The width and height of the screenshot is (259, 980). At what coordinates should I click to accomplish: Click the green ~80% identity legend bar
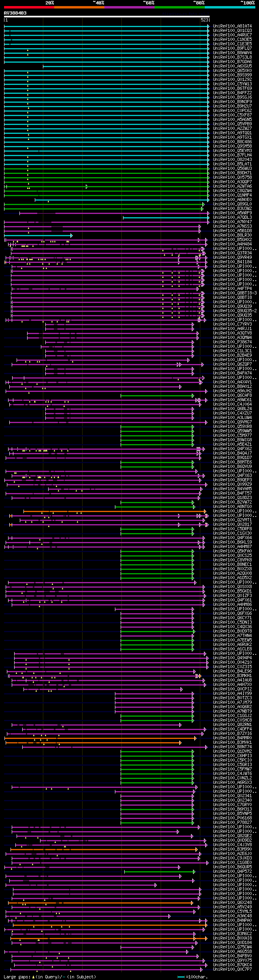179,7
